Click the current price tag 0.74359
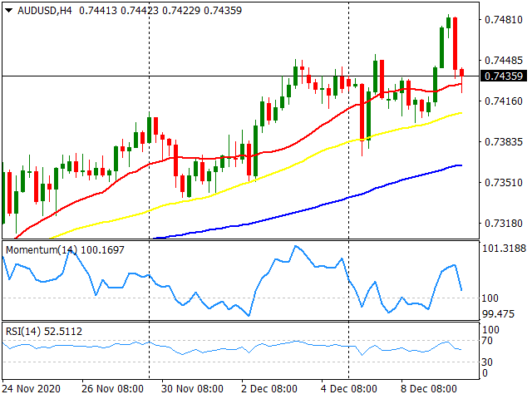 (504, 76)
